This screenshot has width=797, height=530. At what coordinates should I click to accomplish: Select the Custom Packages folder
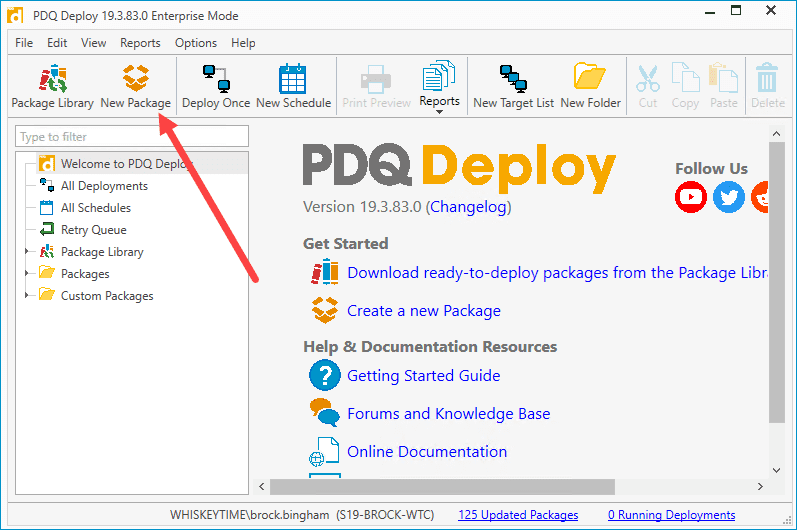tap(107, 296)
